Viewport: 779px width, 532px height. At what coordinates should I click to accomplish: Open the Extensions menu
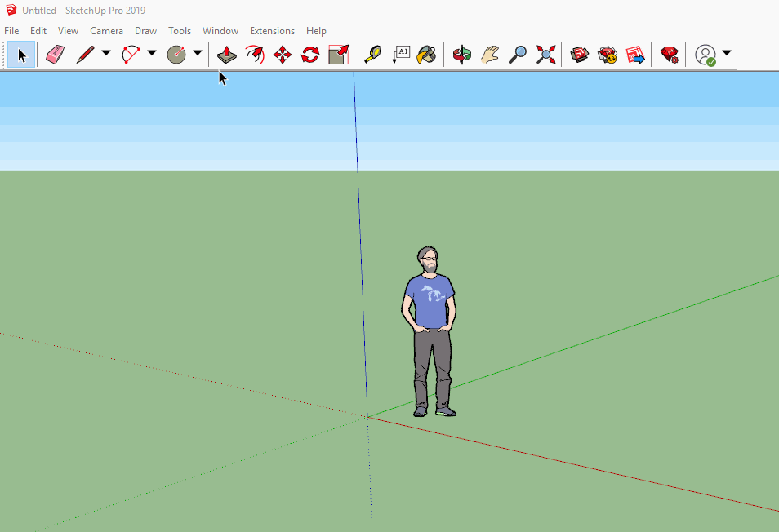272,31
